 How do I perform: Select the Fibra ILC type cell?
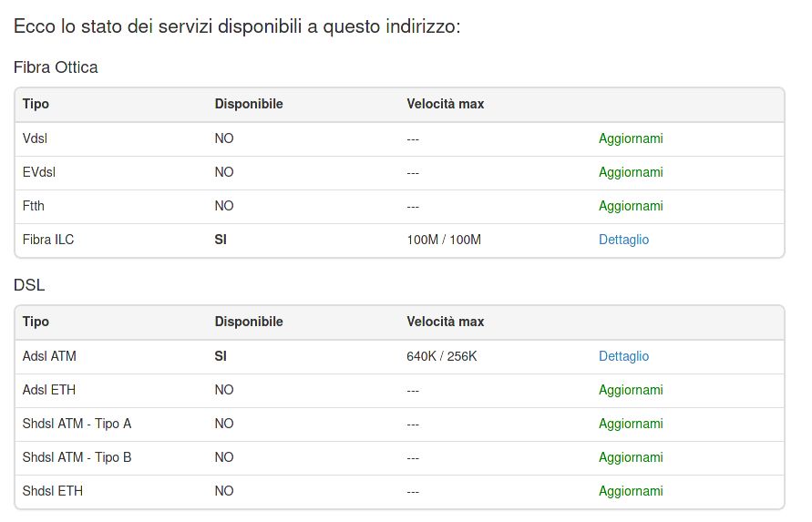48,241
